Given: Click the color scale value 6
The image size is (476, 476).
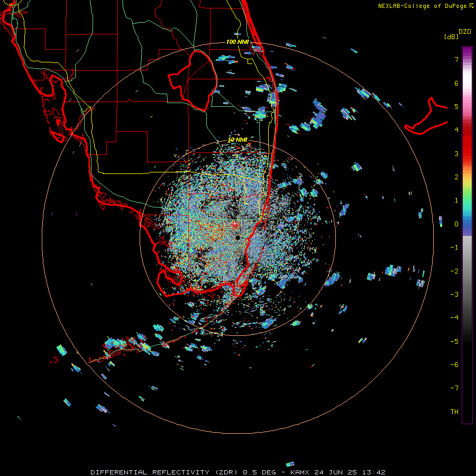Looking at the screenshot, I should [456, 83].
